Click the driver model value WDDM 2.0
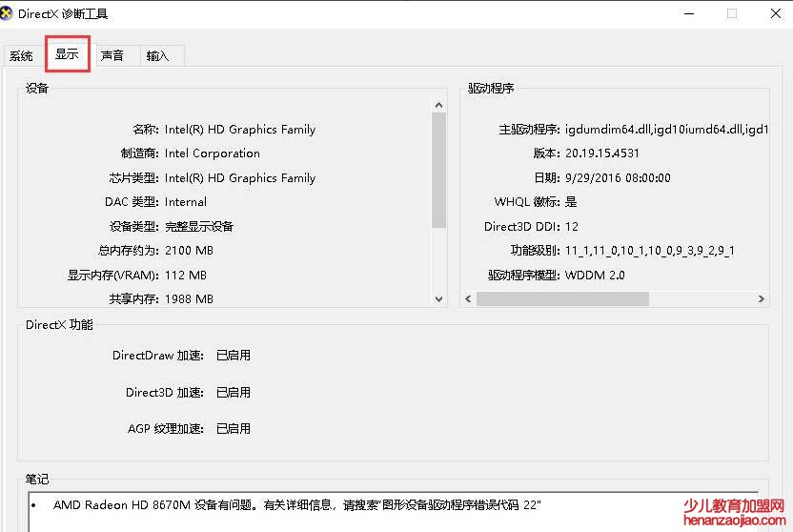 (595, 276)
